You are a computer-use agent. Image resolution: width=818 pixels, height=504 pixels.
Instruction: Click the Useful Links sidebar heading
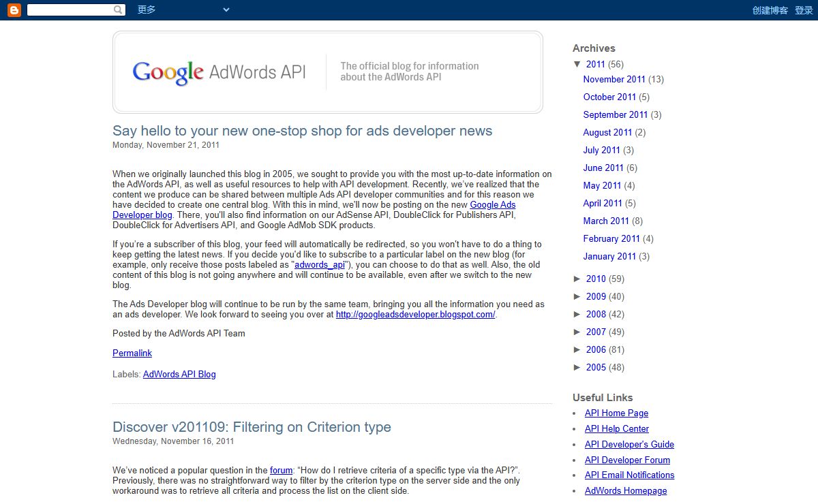coord(603,398)
